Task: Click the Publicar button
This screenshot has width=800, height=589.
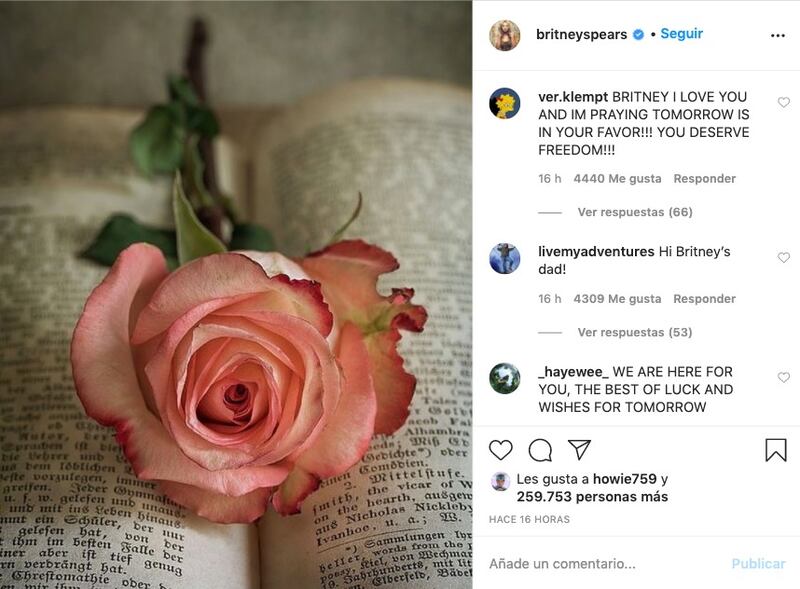Action: [x=758, y=563]
